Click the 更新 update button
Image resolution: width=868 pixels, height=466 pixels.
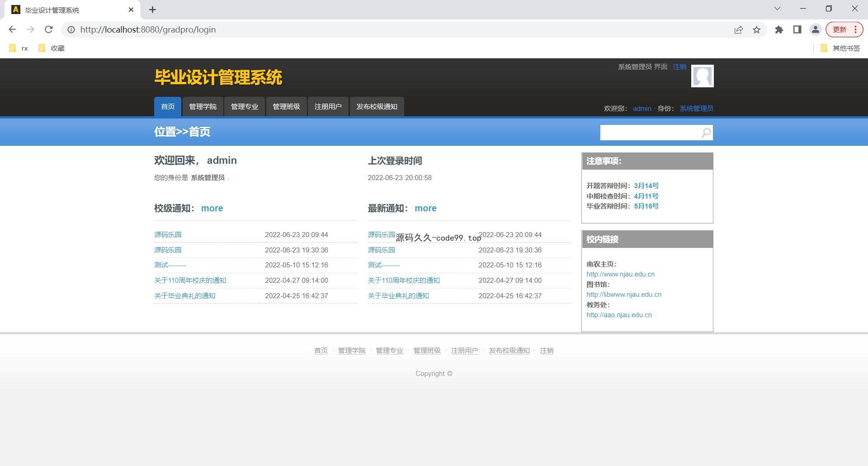coord(844,29)
